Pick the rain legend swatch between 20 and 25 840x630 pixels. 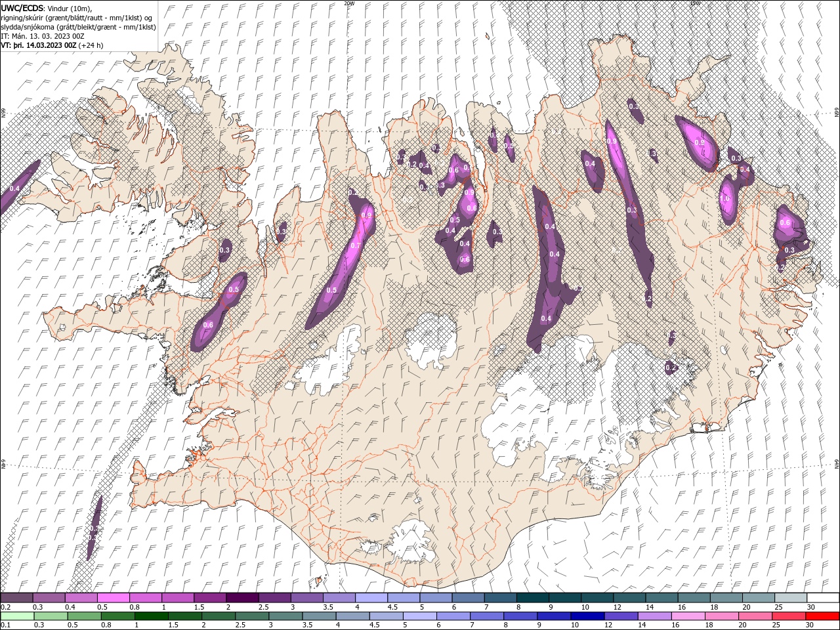pos(754,616)
